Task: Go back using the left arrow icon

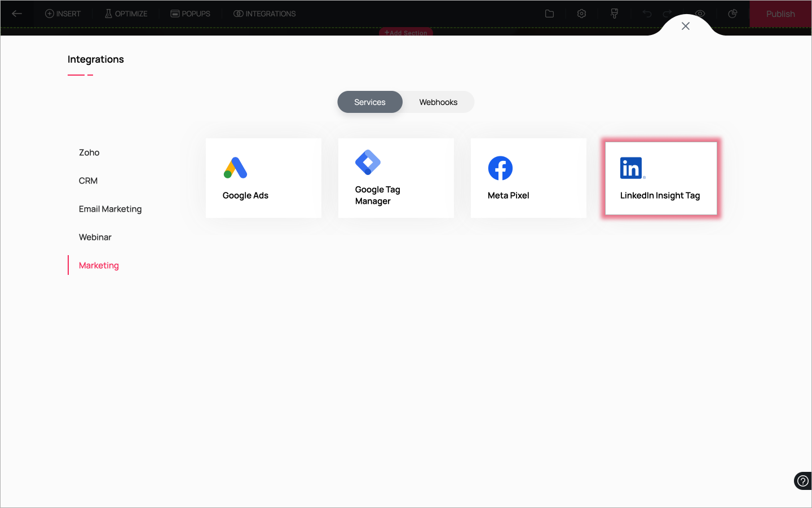Action: (17, 14)
